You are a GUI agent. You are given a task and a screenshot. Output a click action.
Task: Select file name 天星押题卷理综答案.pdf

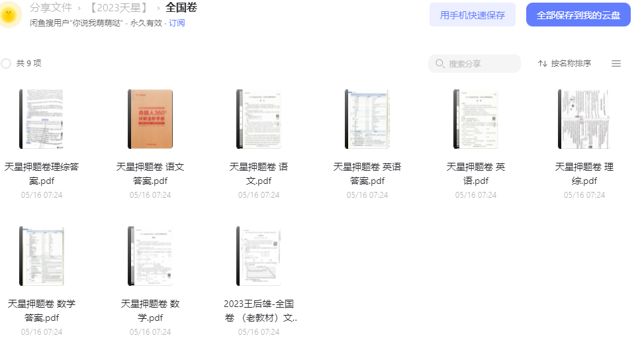(x=42, y=174)
